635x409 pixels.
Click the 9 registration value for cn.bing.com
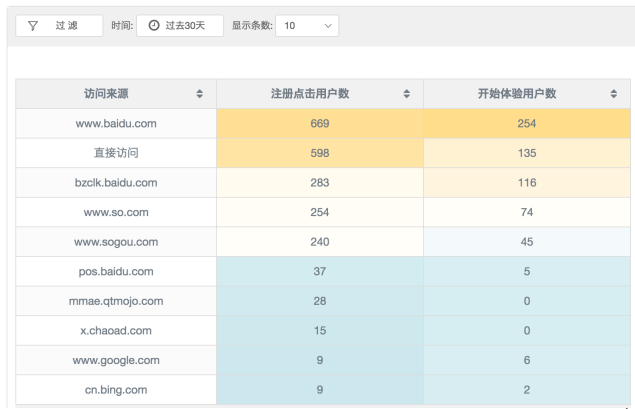pos(320,390)
